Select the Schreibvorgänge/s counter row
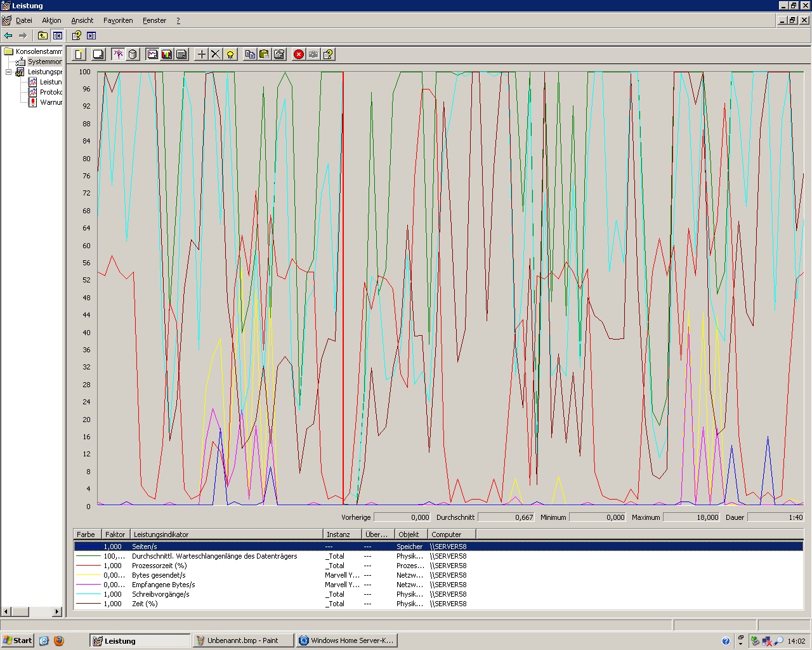Screen dimensions: 812x650 coord(438,594)
